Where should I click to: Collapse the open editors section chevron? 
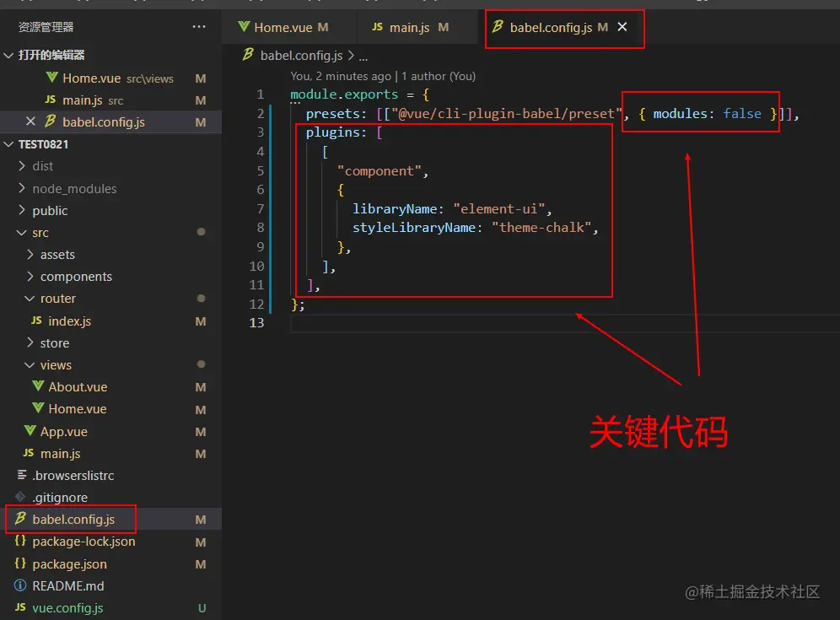pyautogui.click(x=8, y=55)
